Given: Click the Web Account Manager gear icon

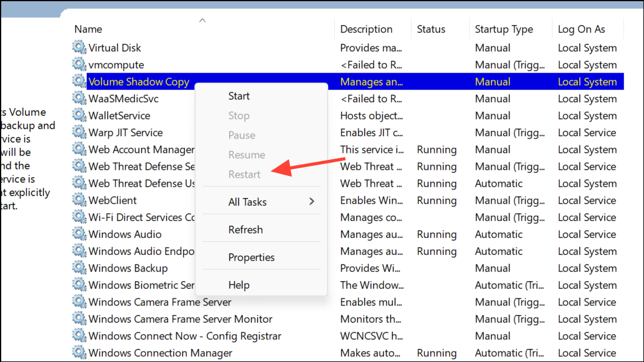Looking at the screenshot, I should [x=79, y=149].
